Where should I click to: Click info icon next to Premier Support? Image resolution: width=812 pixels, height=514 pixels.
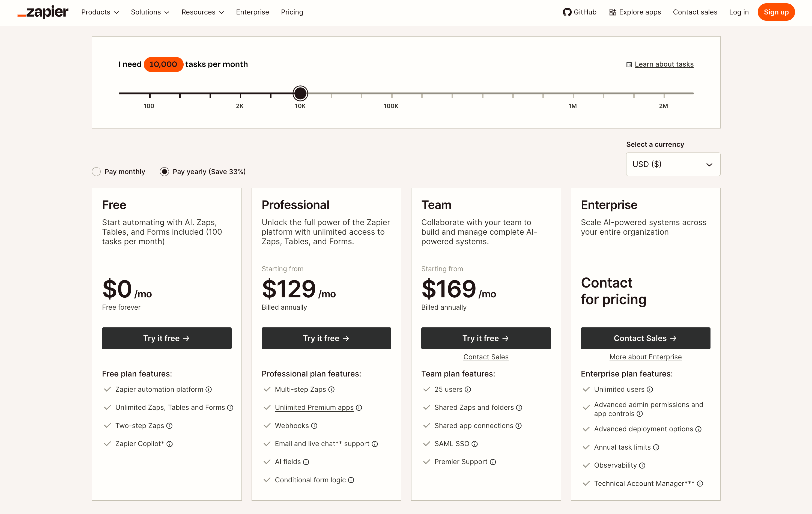(x=493, y=462)
